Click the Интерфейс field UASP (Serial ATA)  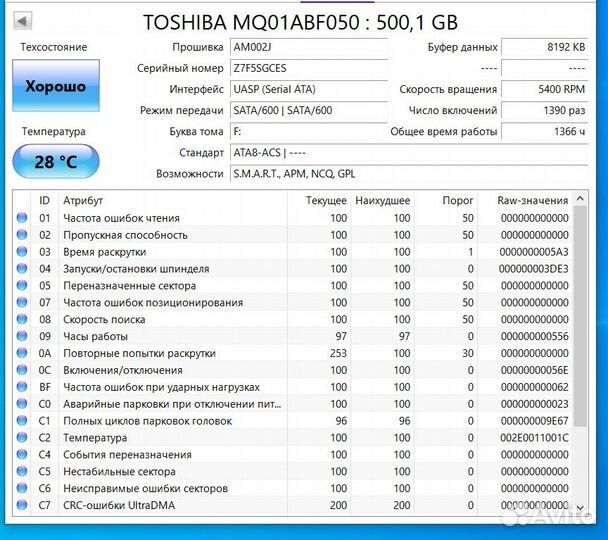(x=309, y=90)
